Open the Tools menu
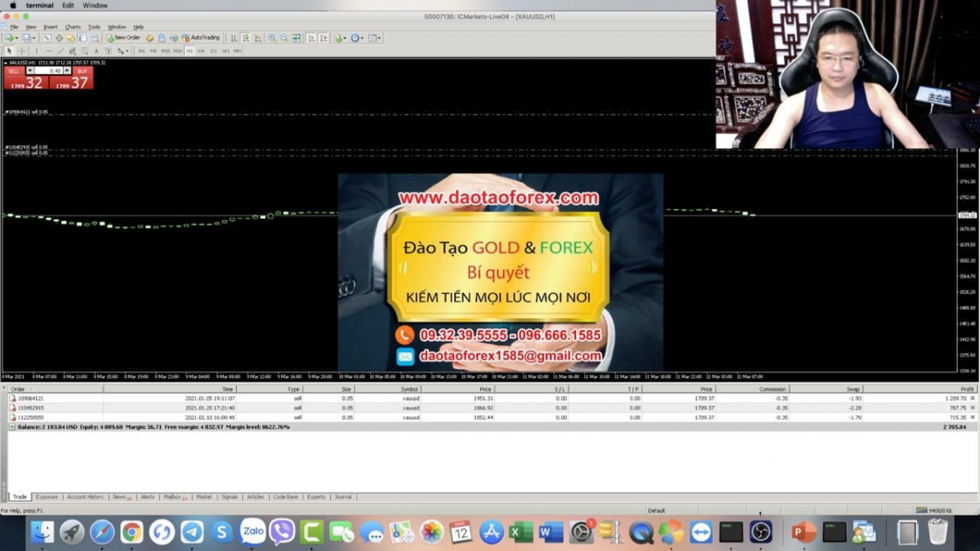Viewport: 980px width, 551px height. click(x=95, y=27)
